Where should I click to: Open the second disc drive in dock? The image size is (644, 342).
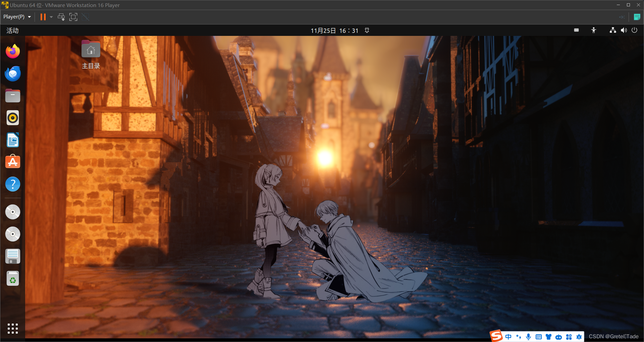click(x=13, y=234)
